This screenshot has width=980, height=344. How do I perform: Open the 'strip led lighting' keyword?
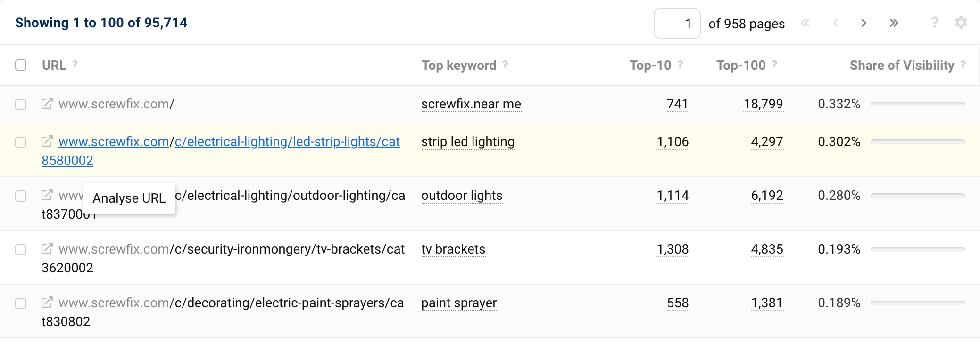click(468, 142)
